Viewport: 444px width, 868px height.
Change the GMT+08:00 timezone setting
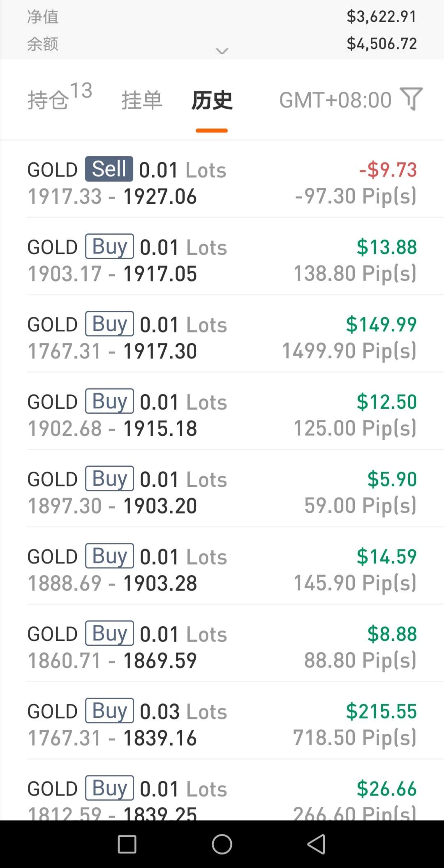pyautogui.click(x=335, y=100)
